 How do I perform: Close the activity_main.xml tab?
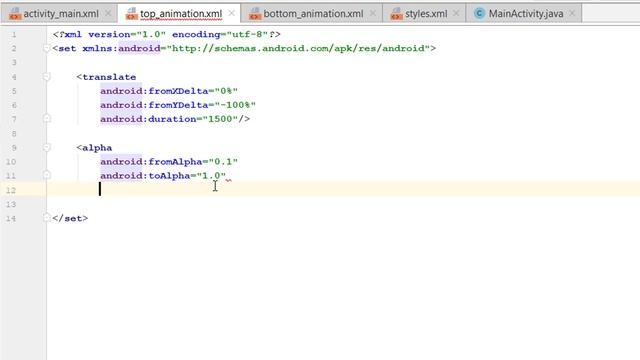(x=108, y=13)
